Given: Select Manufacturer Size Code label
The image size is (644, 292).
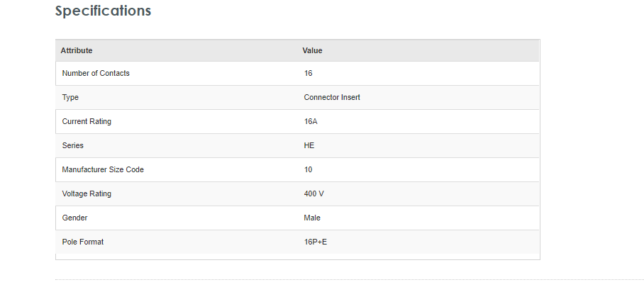Looking at the screenshot, I should pyautogui.click(x=103, y=169).
